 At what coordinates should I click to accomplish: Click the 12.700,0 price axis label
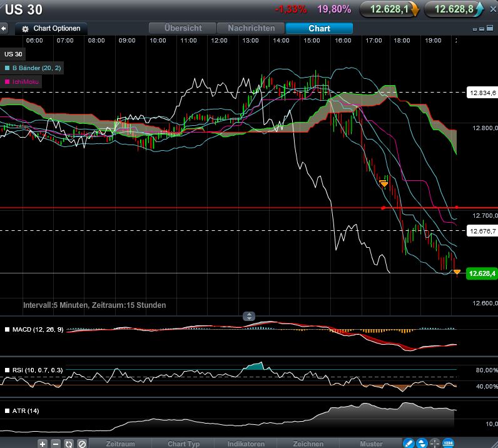point(485,216)
